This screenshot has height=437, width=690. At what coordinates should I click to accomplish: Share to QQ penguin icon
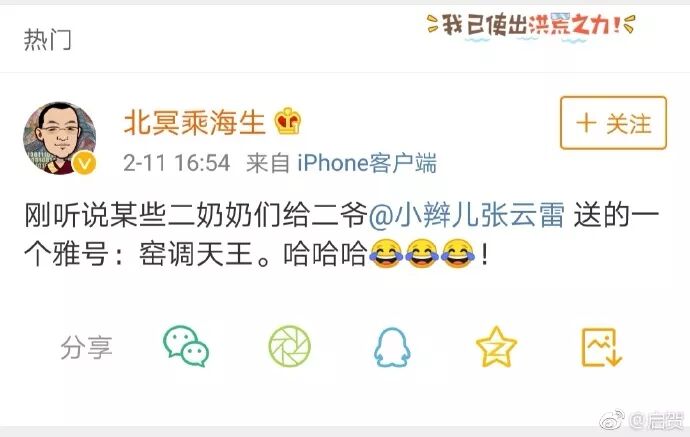[392, 347]
